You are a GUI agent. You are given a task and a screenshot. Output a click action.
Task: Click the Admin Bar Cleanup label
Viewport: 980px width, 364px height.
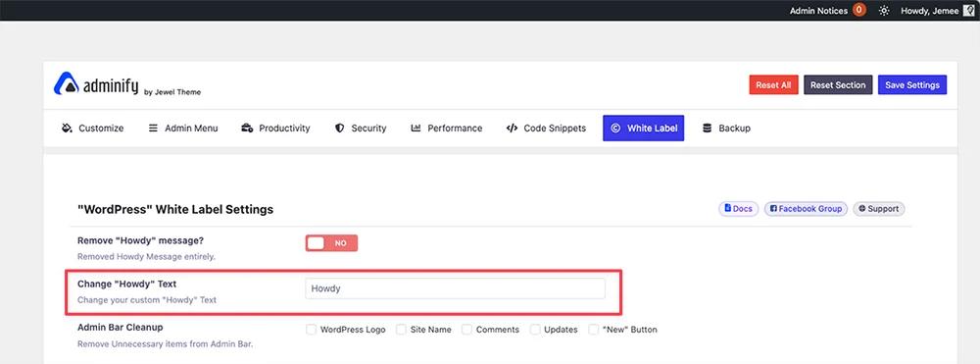(x=120, y=327)
